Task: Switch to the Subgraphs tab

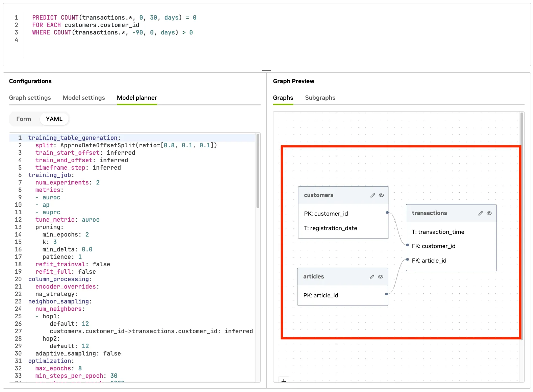Action: [x=320, y=98]
